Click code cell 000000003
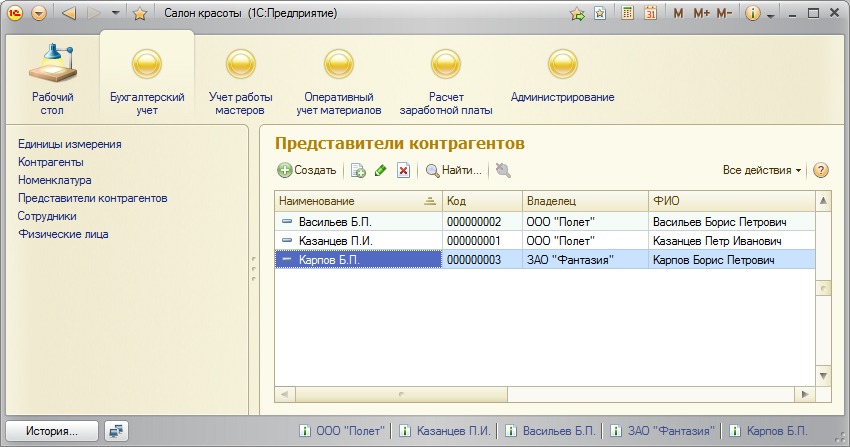 (482, 260)
